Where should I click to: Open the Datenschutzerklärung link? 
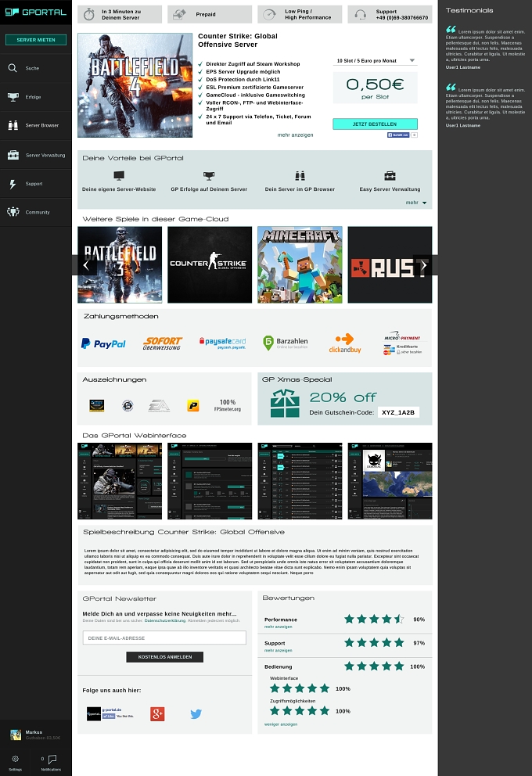click(165, 620)
